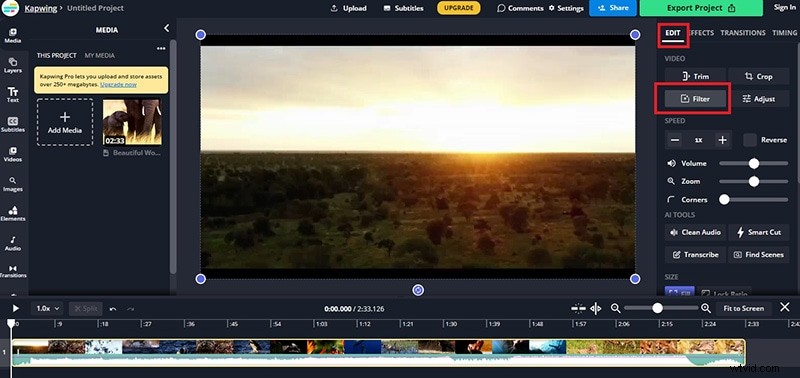Open the Subtitles sidebar panel
This screenshot has height=378, width=800.
point(13,124)
